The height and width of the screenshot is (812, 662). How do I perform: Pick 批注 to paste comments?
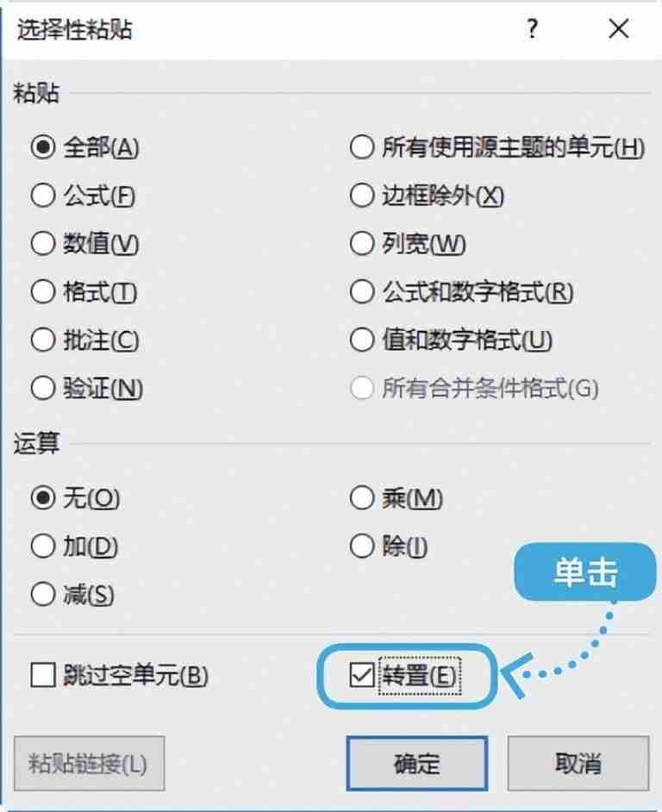pos(43,340)
